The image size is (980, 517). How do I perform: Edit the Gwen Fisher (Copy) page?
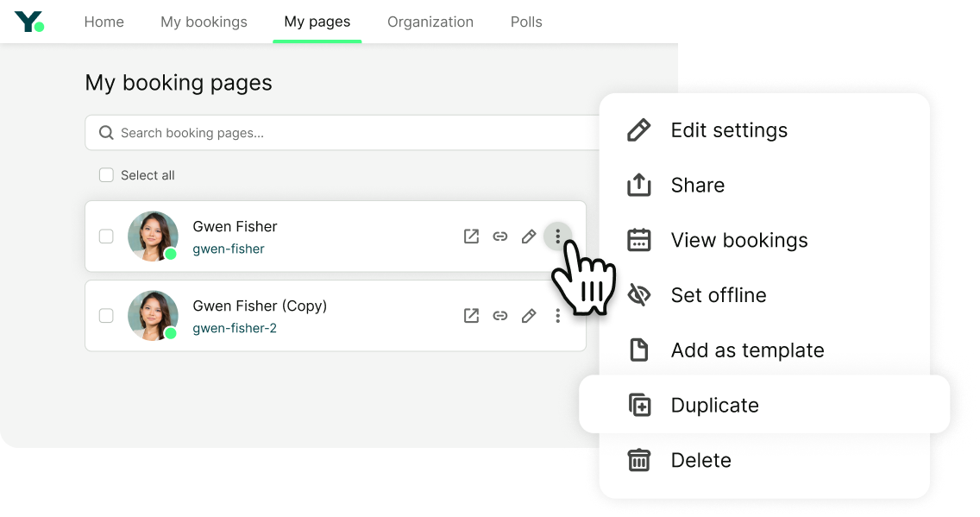coord(529,316)
